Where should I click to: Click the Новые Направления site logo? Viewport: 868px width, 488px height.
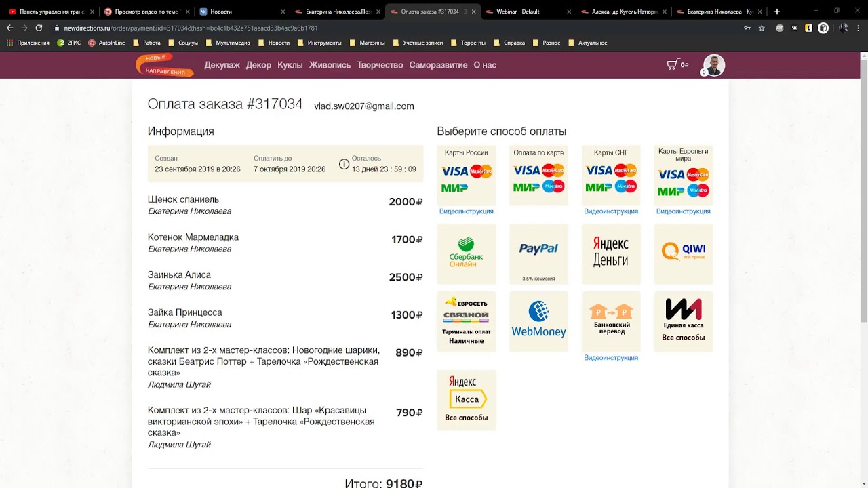(165, 65)
